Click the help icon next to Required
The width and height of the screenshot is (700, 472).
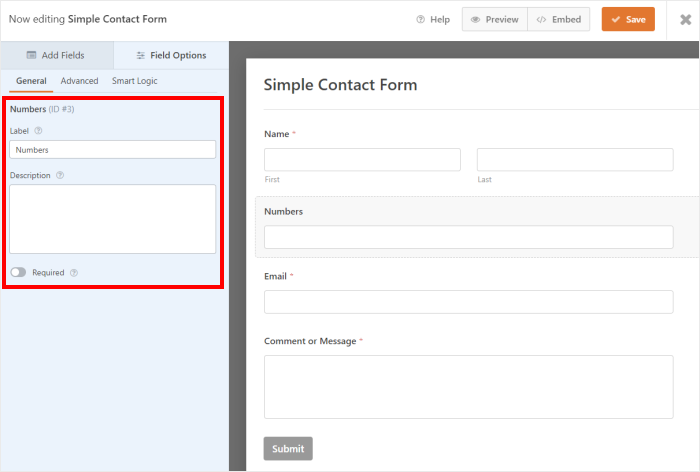click(x=74, y=272)
